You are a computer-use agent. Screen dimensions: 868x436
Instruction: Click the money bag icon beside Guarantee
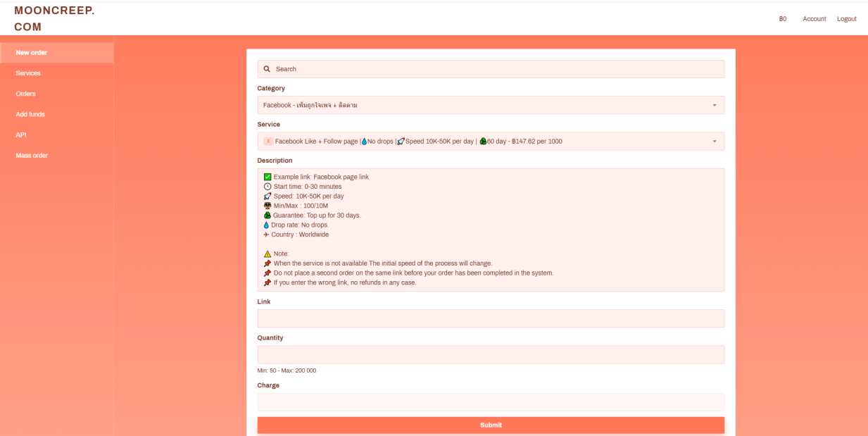268,216
